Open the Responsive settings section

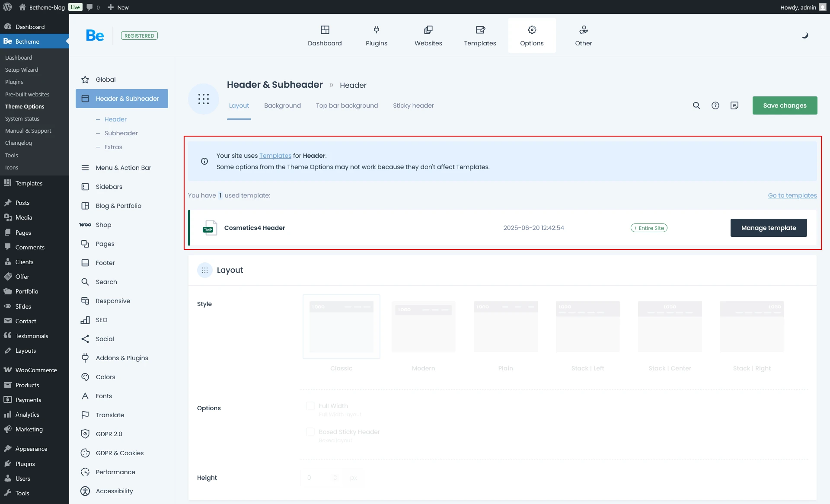(113, 300)
